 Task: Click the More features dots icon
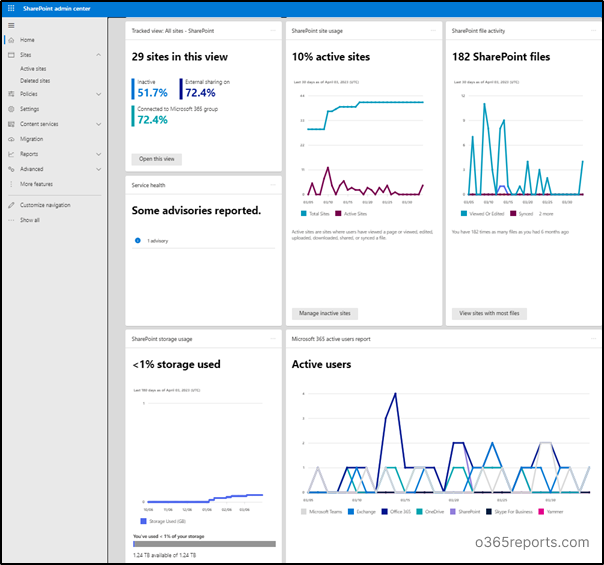coord(11,184)
